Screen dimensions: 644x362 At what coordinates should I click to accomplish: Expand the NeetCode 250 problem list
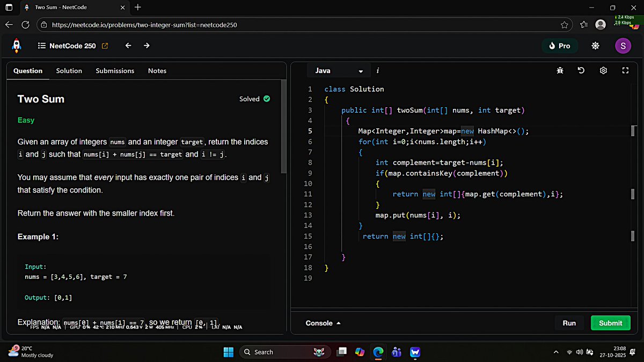42,46
